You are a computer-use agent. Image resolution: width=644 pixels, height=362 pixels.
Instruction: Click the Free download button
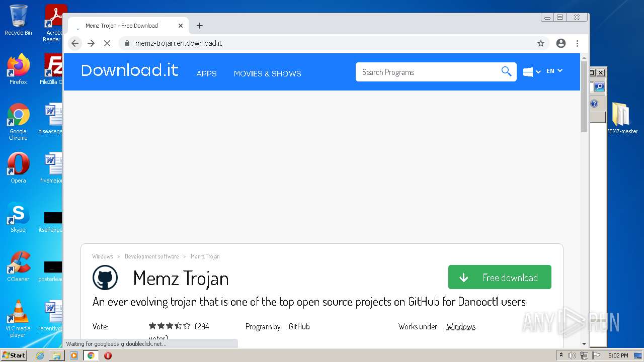pyautogui.click(x=500, y=277)
